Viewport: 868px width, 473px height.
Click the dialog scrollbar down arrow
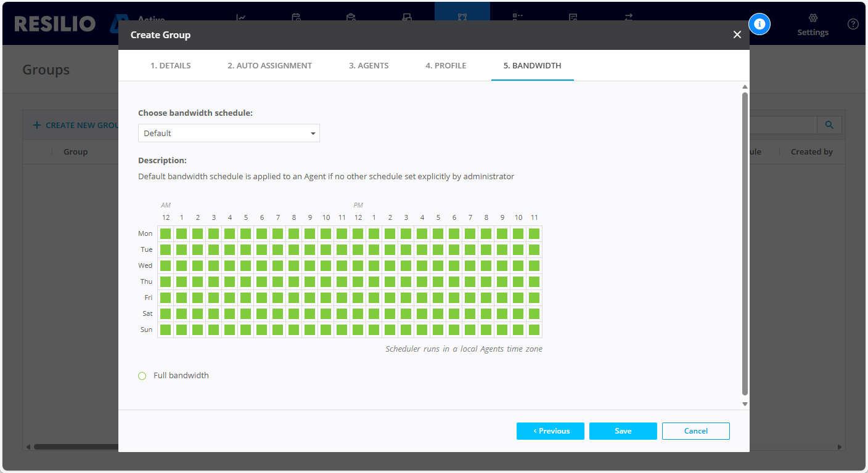point(745,404)
